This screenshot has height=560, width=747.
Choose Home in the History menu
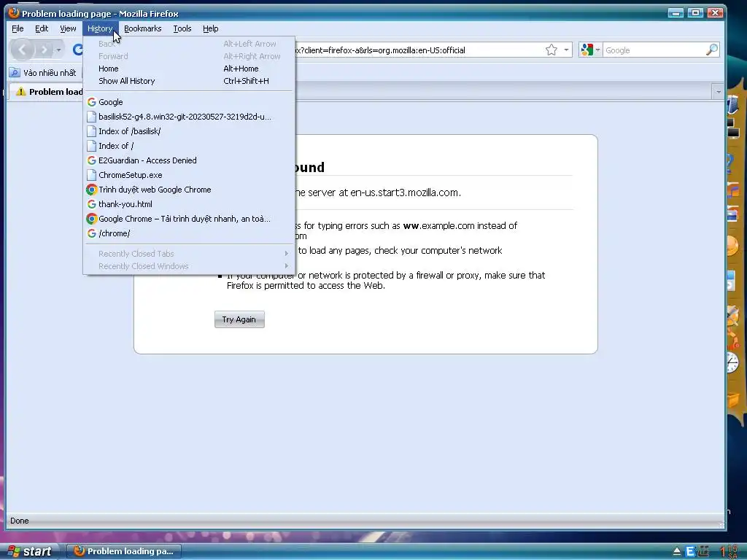[x=189, y=69]
